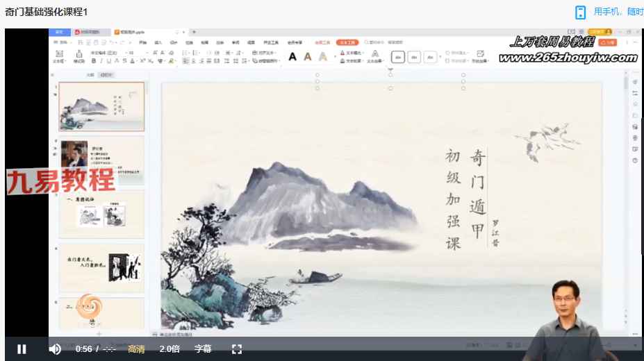Toggle the 字幕 subtitles option
Screen dimensions: 644x361
203,349
